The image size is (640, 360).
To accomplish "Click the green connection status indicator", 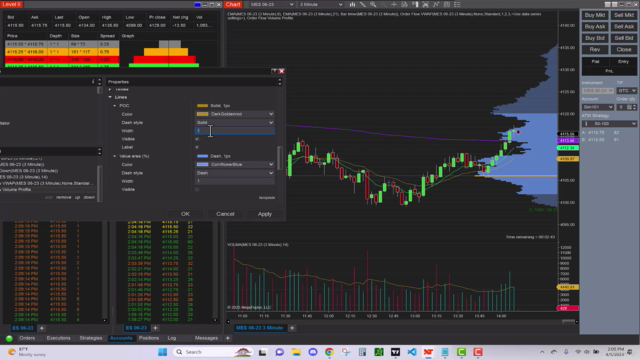I will [x=9, y=338].
